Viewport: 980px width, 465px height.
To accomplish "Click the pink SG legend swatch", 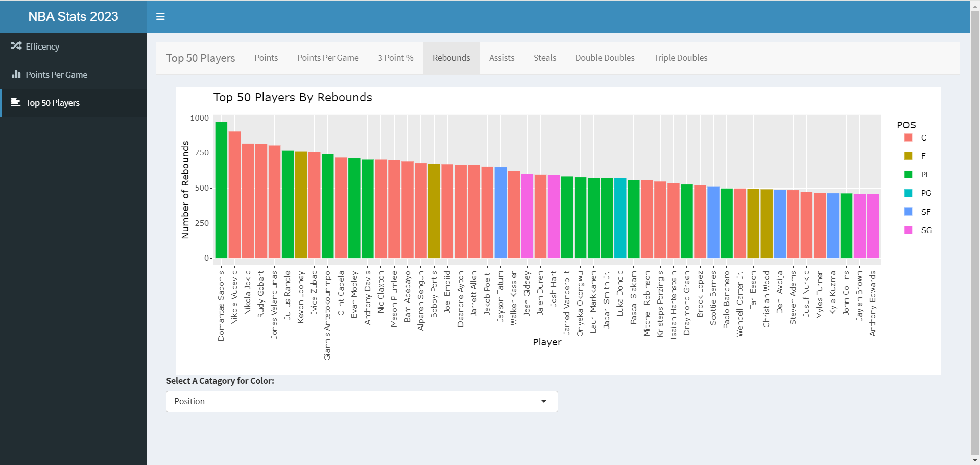I will (908, 230).
